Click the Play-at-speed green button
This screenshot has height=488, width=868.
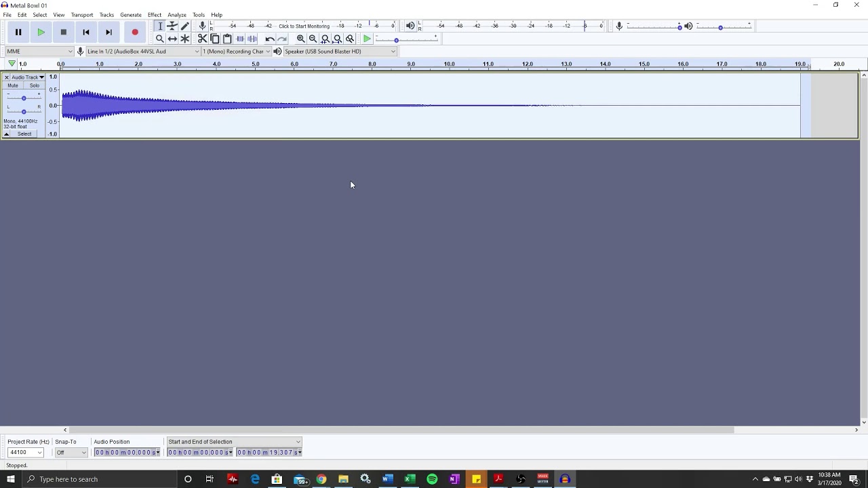pos(367,39)
